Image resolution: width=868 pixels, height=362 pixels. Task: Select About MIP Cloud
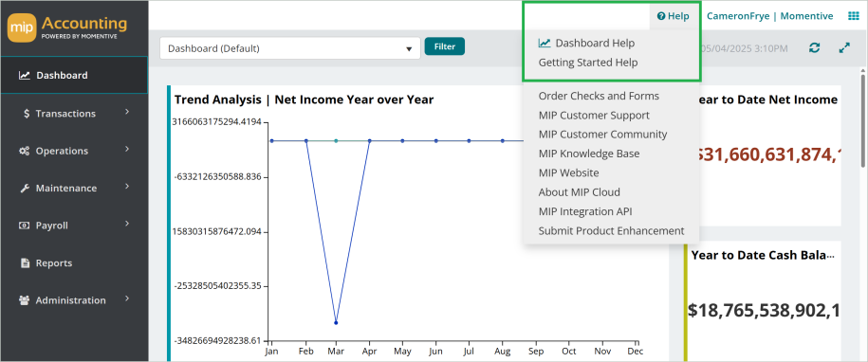579,192
